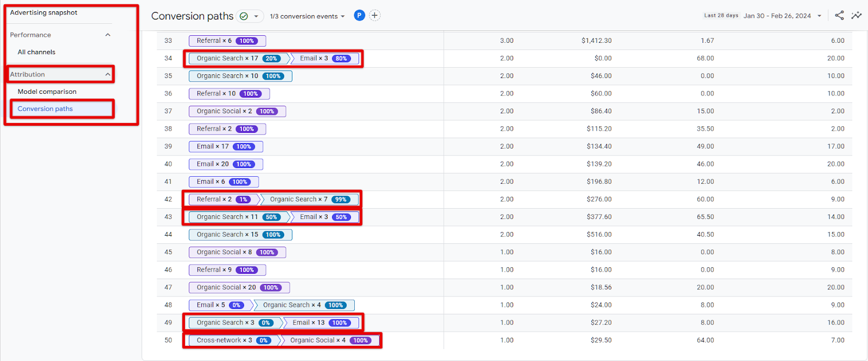Collapse the Performance section
Viewport: 868px width, 361px height.
point(107,35)
